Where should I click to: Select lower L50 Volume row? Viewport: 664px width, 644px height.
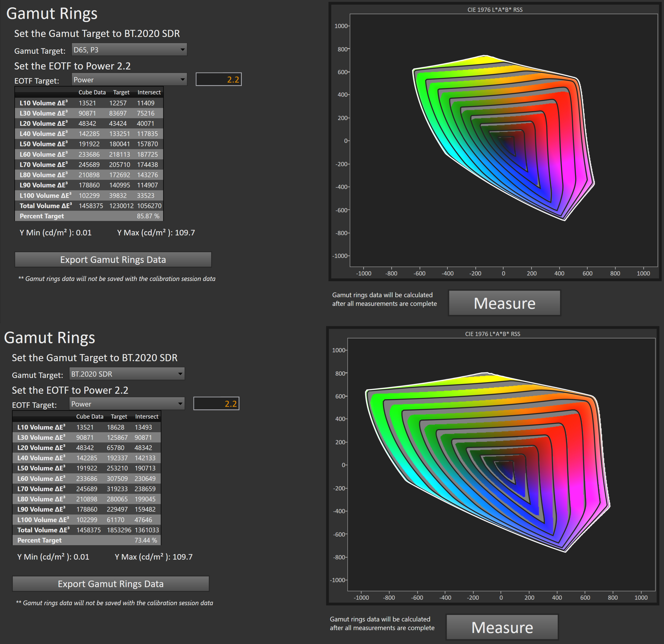(x=87, y=468)
